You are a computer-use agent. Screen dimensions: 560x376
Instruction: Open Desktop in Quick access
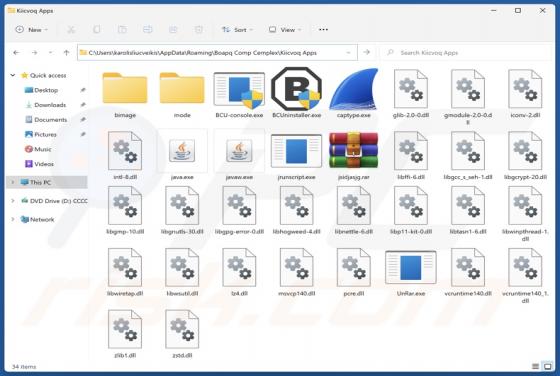coord(46,90)
